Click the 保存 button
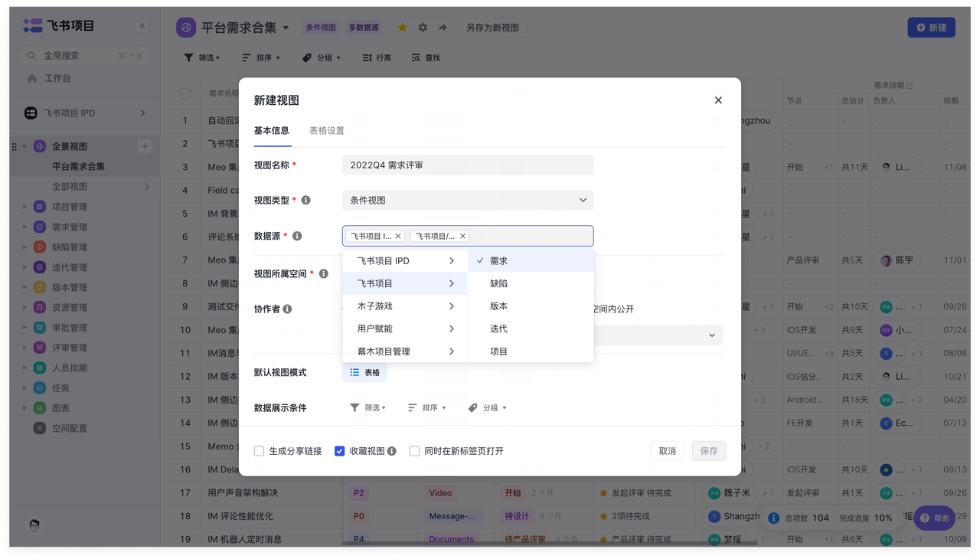 pos(709,451)
